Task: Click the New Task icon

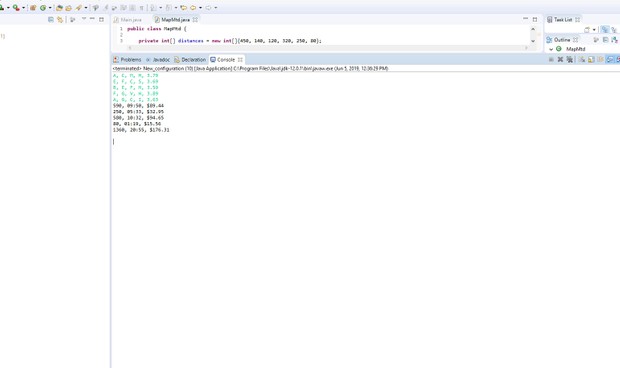Action: 587,30
